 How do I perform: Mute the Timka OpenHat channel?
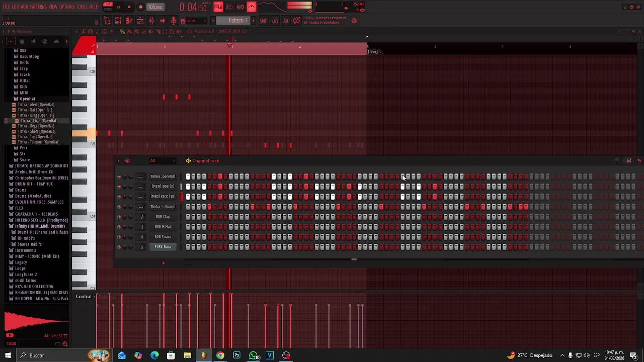119,176
